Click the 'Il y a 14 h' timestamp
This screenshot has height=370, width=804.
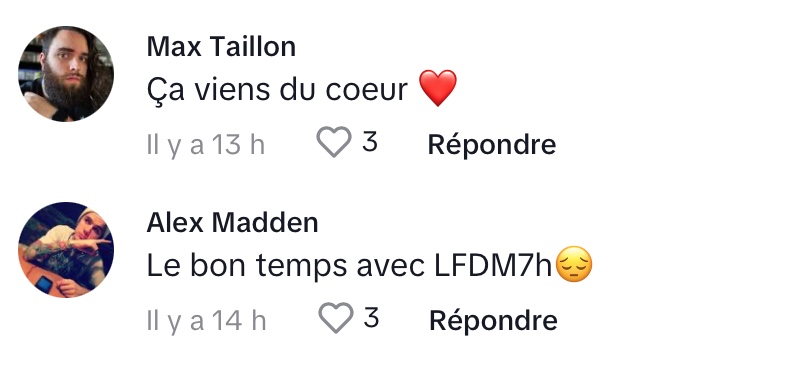(x=207, y=321)
